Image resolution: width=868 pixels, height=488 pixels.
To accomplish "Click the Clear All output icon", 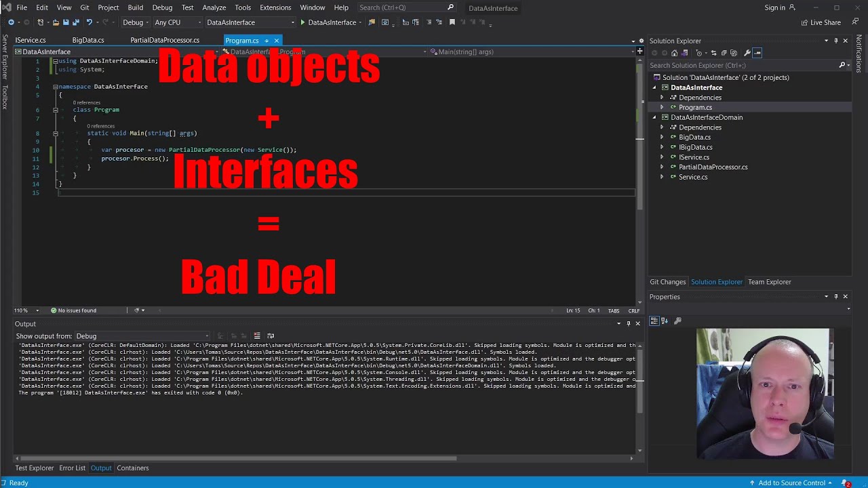I will tap(257, 335).
